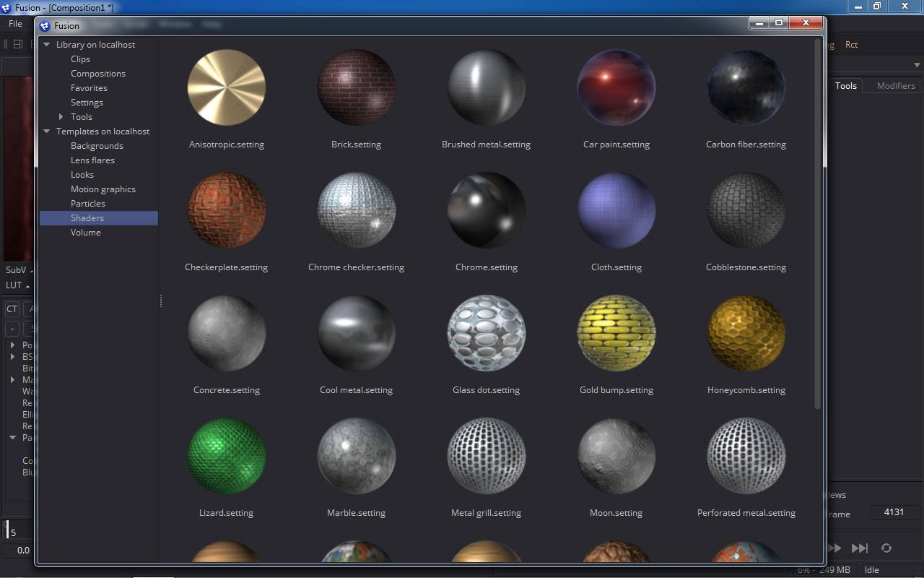The width and height of the screenshot is (924, 578).
Task: Edit the field showing 0.0
Action: 19,551
